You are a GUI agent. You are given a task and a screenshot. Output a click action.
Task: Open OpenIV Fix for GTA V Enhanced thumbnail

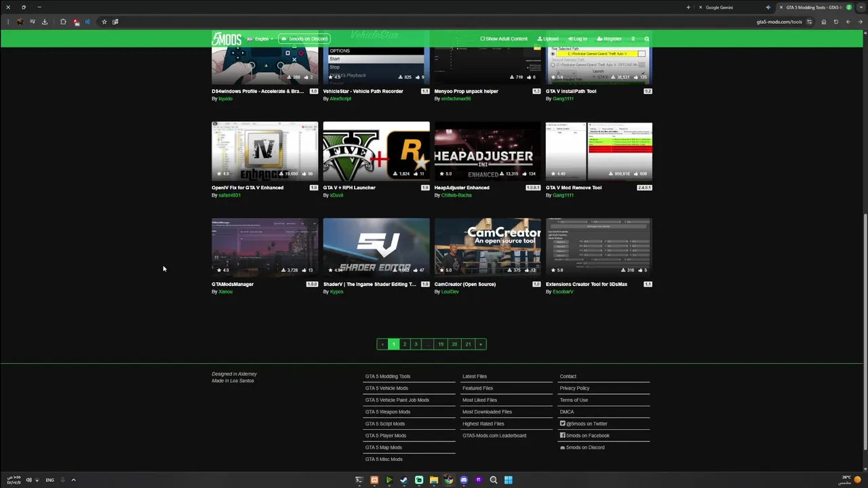pos(264,150)
